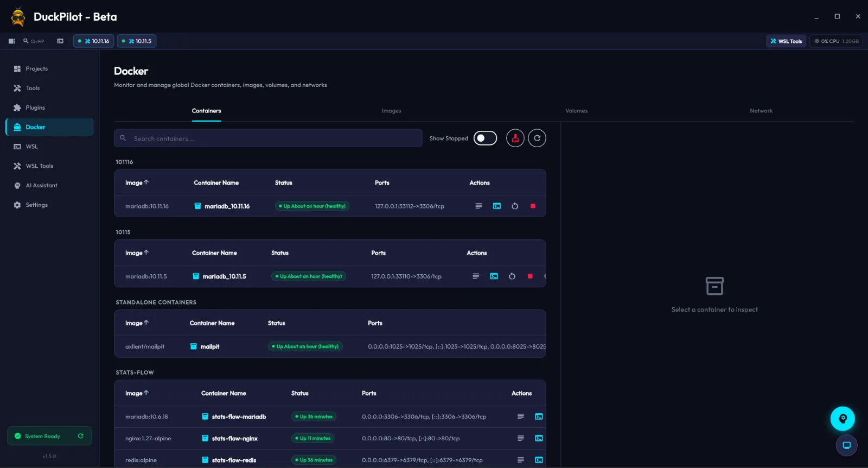Open terminal for stats-flow-nginx container

coord(539,439)
